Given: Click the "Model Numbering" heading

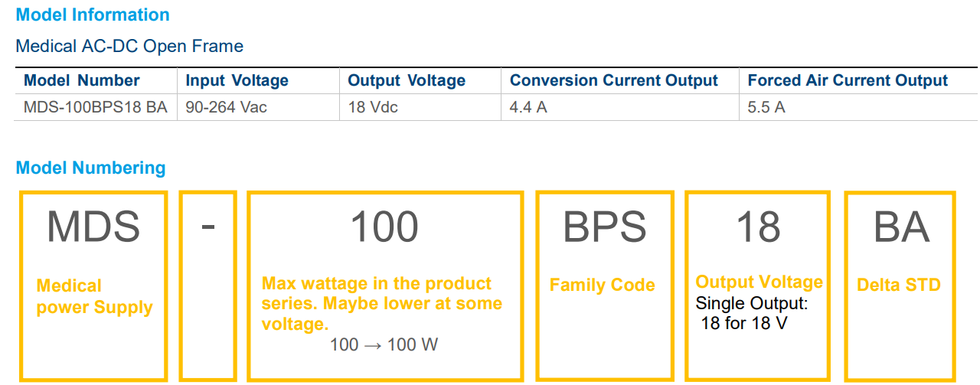Looking at the screenshot, I should pyautogui.click(x=90, y=168).
